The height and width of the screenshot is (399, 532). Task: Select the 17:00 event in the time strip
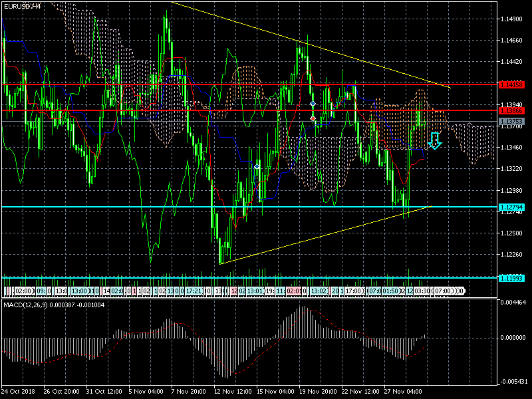click(x=354, y=291)
